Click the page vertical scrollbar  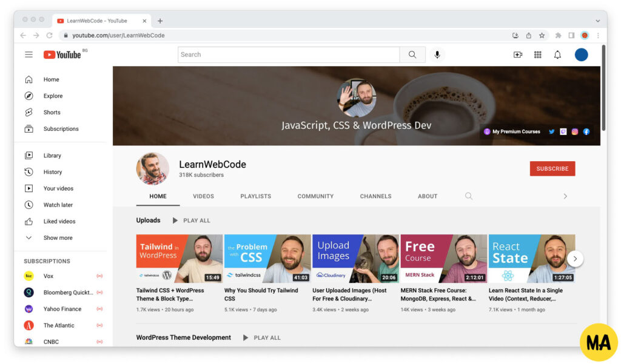(x=603, y=88)
